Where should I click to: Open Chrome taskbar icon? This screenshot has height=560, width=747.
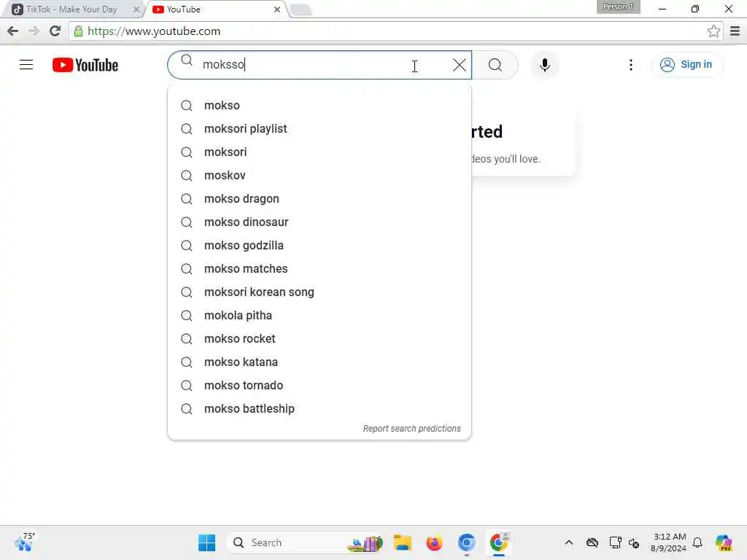pyautogui.click(x=499, y=542)
